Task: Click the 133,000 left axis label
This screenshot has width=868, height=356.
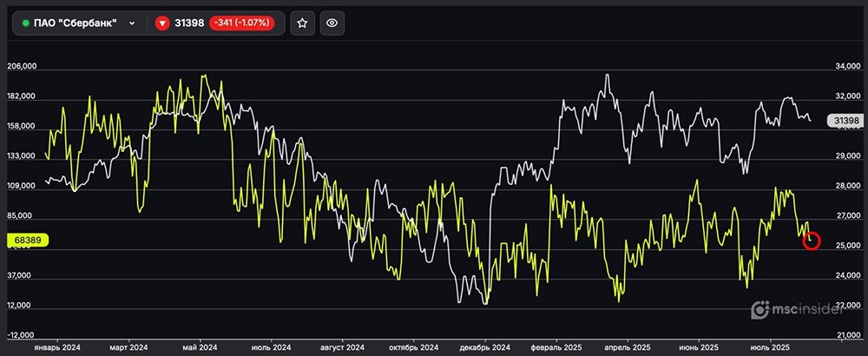Action: [22, 156]
